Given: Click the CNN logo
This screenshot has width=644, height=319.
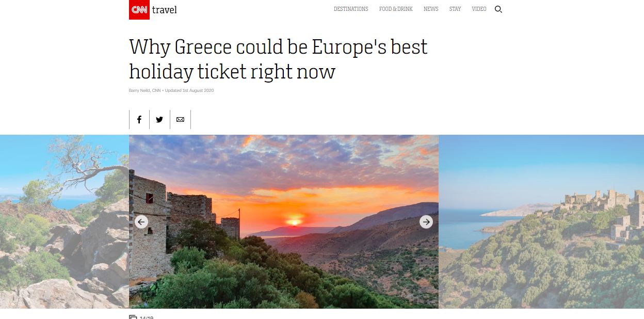Looking at the screenshot, I should (139, 9).
